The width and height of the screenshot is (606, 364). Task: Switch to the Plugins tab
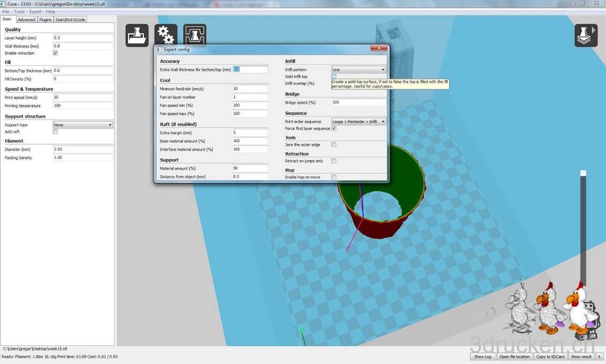(x=45, y=20)
